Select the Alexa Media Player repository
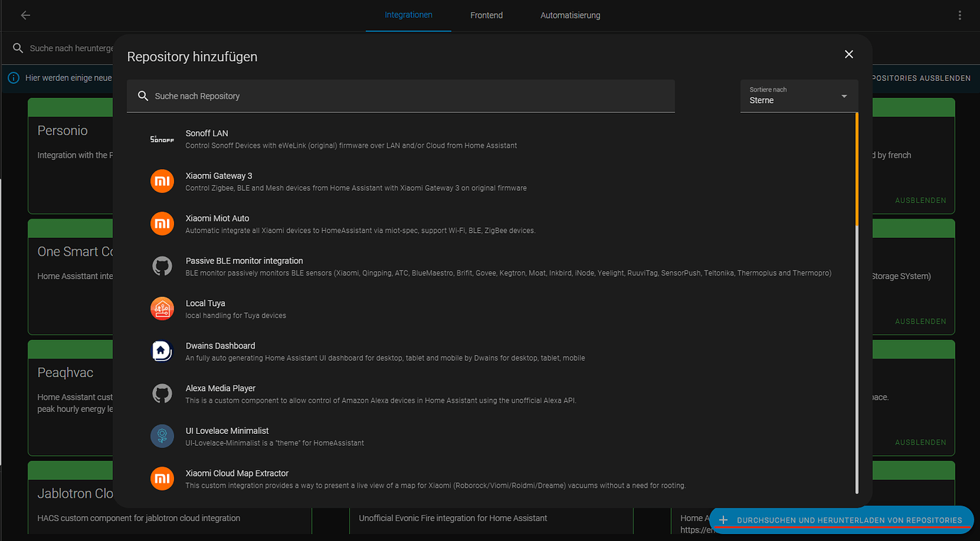980x541 pixels. pos(490,394)
